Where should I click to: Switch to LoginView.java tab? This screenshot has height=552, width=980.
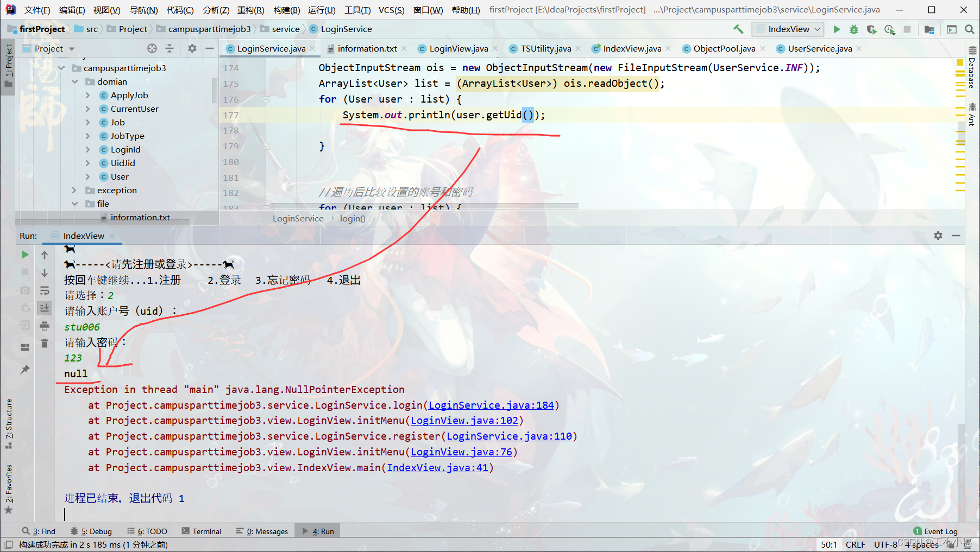point(458,48)
